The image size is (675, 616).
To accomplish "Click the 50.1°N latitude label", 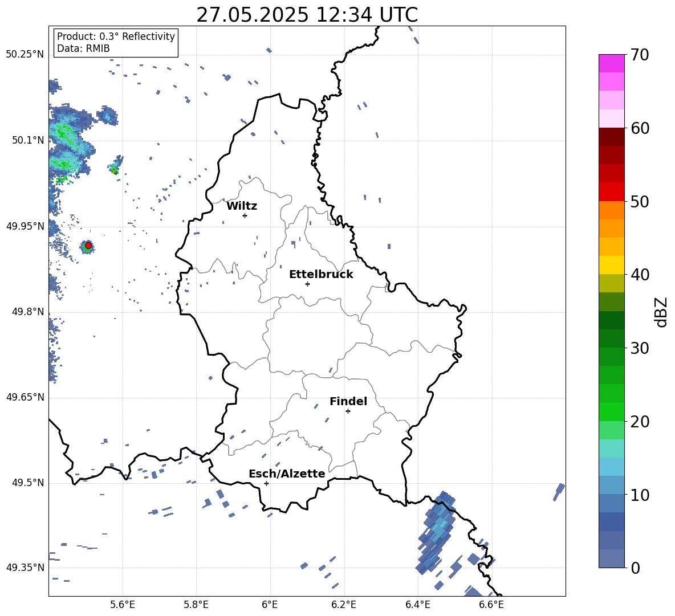I will (28, 140).
